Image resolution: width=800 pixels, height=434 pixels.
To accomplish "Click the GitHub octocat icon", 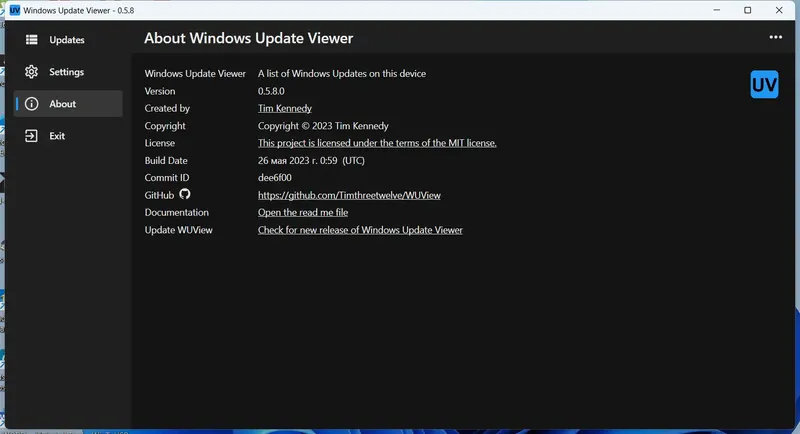I will click(185, 194).
